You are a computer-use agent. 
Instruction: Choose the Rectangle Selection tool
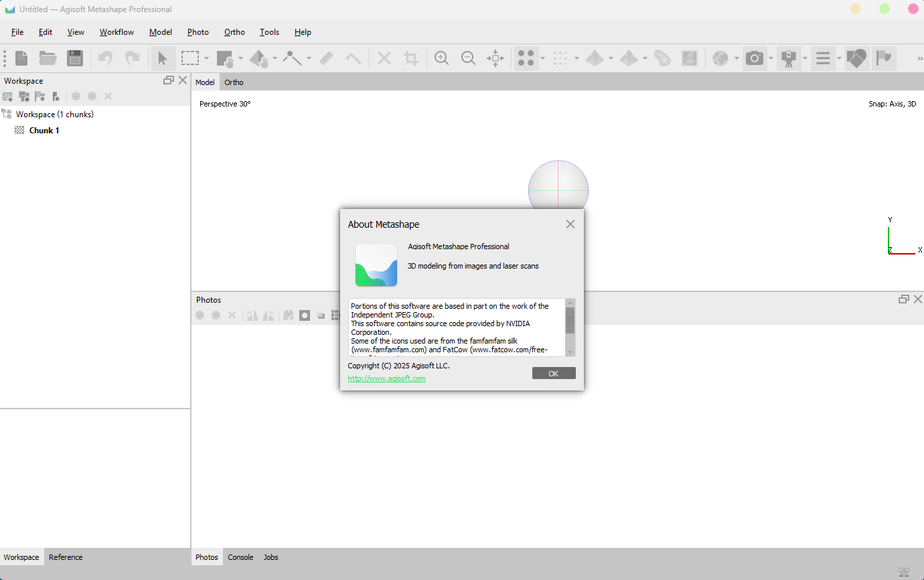190,58
